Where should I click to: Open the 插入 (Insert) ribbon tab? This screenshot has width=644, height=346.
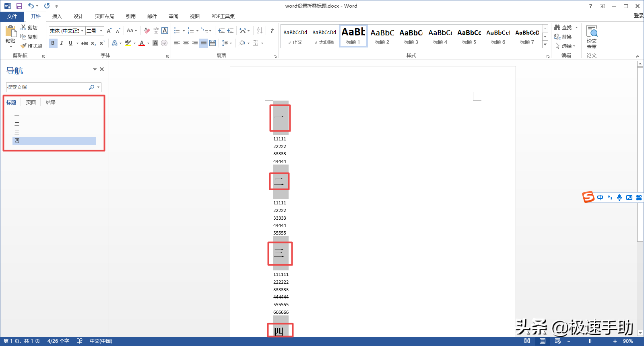(57, 16)
